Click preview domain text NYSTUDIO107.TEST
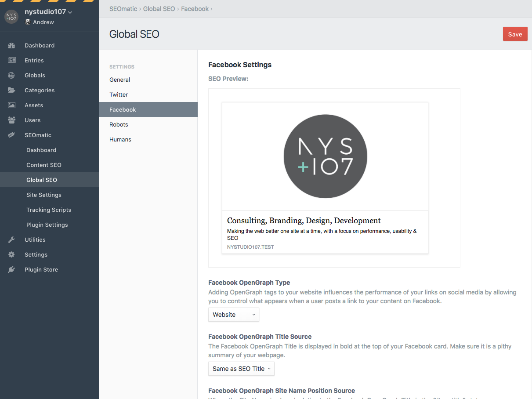 [x=250, y=247]
